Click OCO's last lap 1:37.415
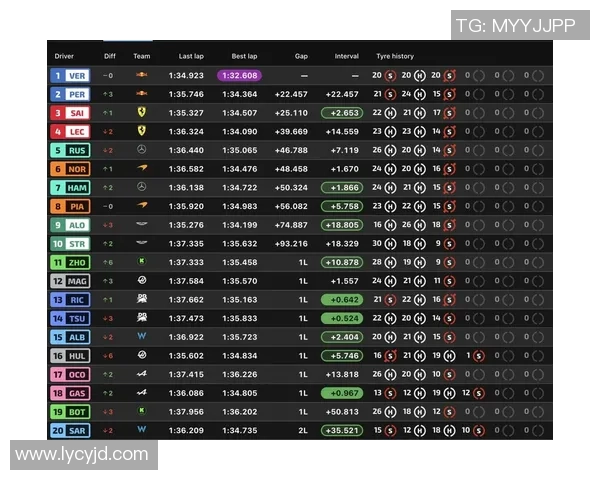The height and width of the screenshot is (480, 600). (x=186, y=374)
